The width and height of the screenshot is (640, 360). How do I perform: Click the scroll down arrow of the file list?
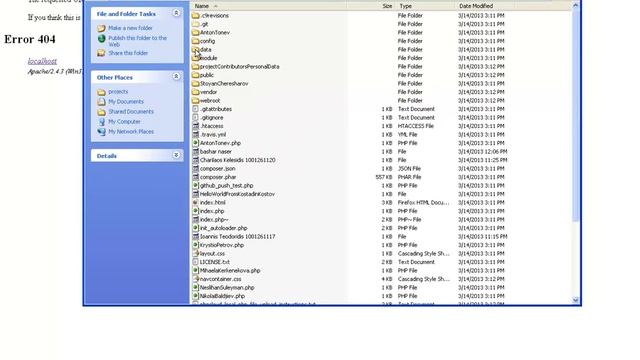tap(576, 300)
